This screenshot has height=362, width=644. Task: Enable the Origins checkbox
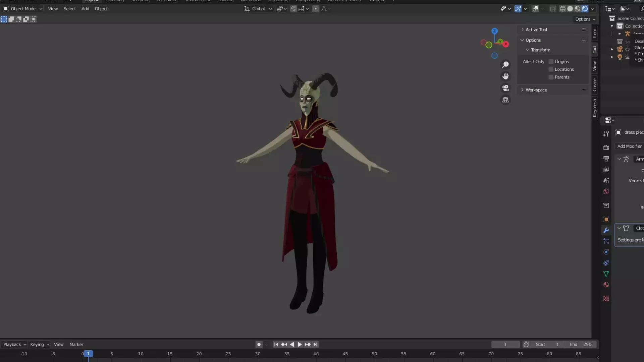click(x=551, y=62)
